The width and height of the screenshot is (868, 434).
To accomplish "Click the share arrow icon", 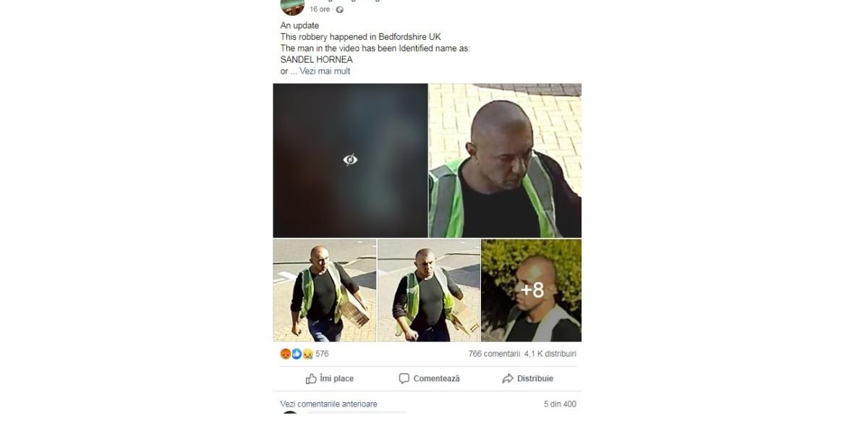I will [508, 378].
